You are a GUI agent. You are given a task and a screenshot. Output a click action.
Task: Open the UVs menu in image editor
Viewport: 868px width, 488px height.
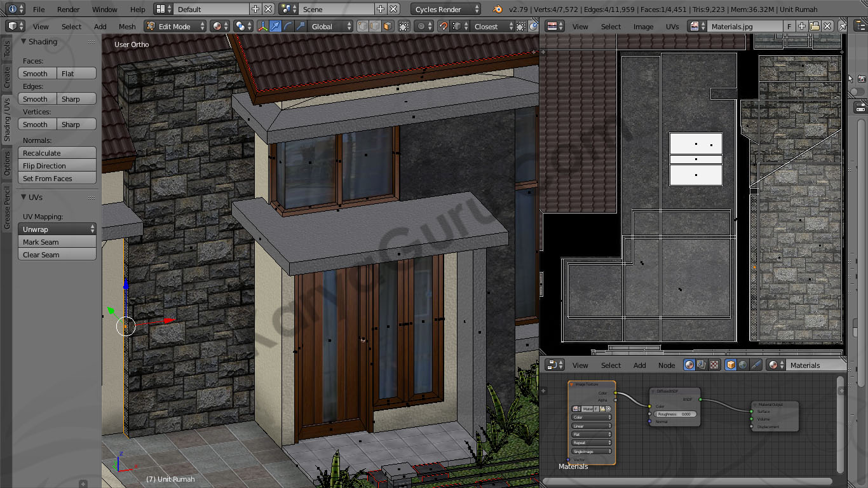(x=672, y=27)
